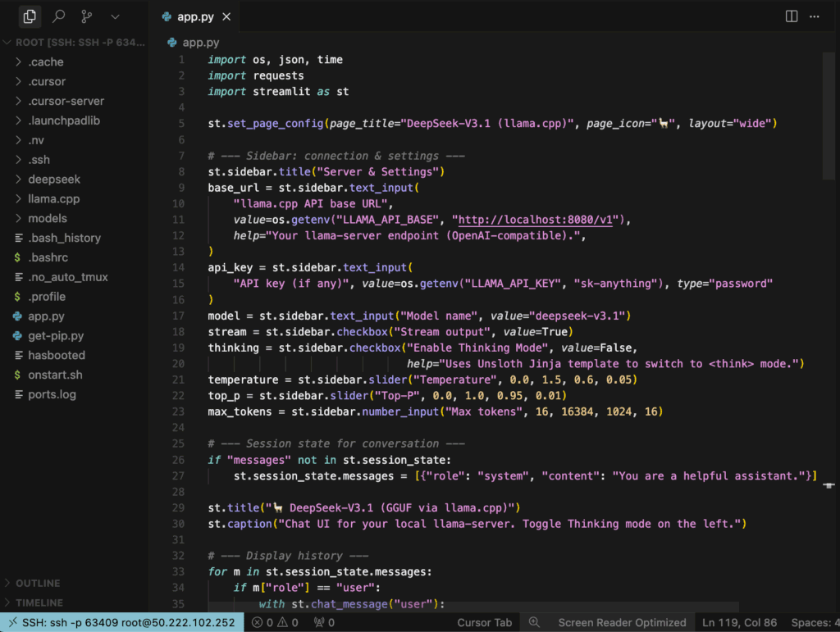Image resolution: width=840 pixels, height=632 pixels.
Task: Expand the .launchpadlib folder
Action: 75,120
